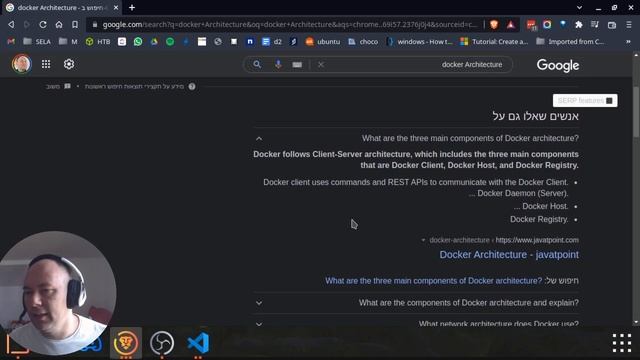Open the 'Docker Architecture - javatpoint' result
The image size is (640, 360).
[509, 255]
